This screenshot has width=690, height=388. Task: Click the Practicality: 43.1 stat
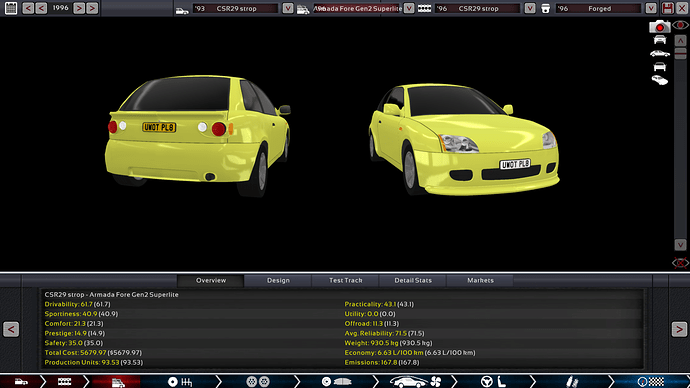[x=379, y=304]
